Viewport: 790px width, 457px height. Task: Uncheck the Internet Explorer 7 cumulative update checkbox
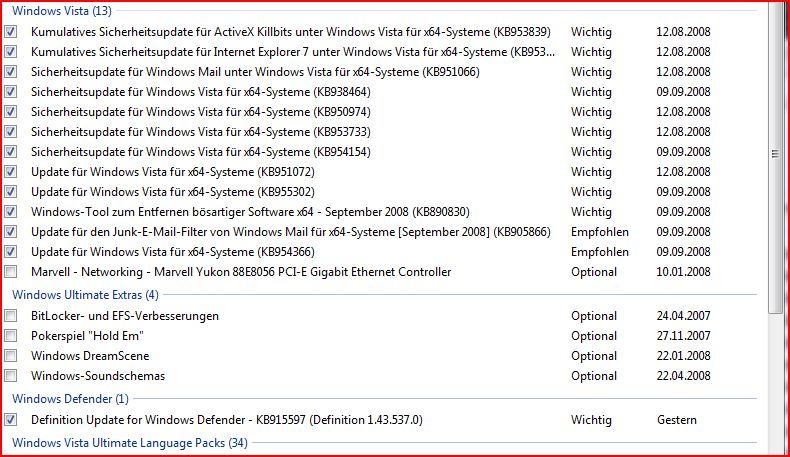11,52
